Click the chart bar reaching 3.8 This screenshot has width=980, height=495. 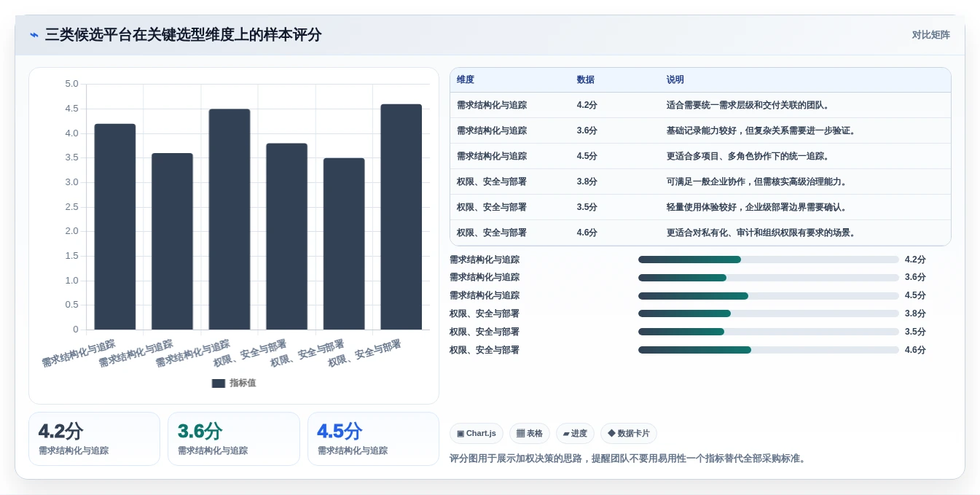286,236
